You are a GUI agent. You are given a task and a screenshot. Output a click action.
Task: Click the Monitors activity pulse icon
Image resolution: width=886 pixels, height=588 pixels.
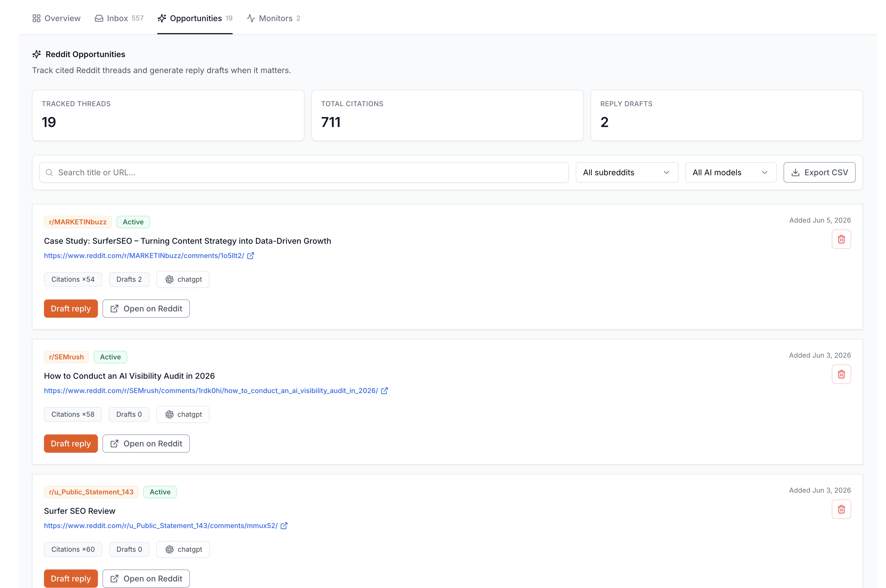251,18
